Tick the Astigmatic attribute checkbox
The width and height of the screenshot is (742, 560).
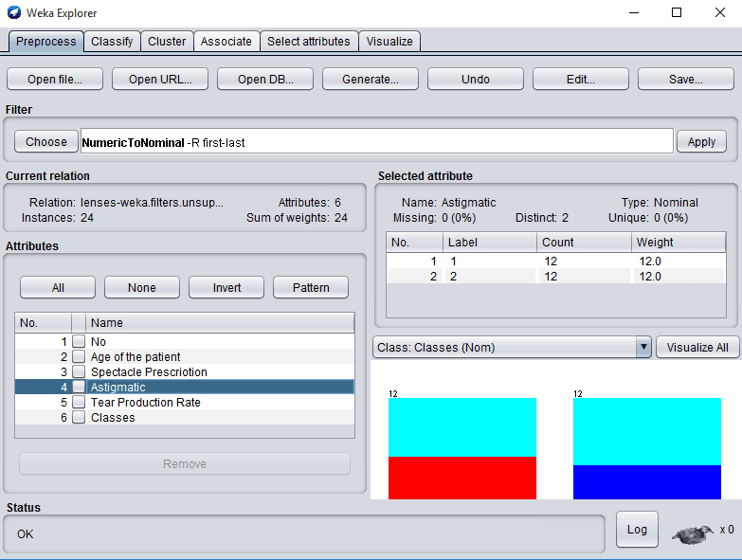[x=79, y=387]
